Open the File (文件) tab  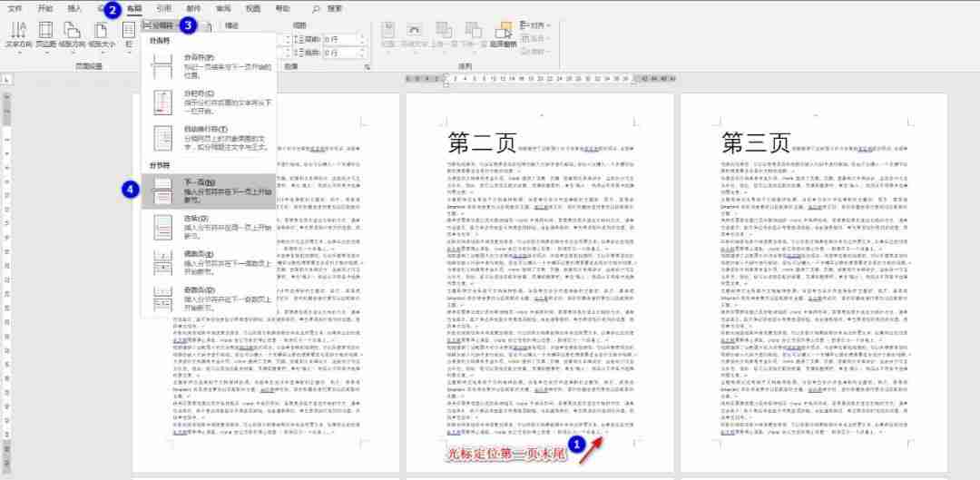[15, 9]
